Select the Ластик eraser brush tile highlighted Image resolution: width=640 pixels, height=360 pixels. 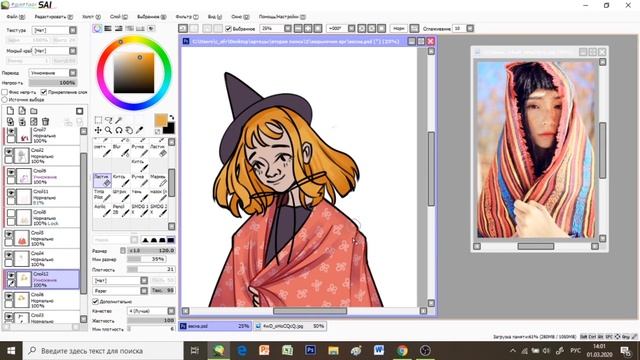(102, 180)
